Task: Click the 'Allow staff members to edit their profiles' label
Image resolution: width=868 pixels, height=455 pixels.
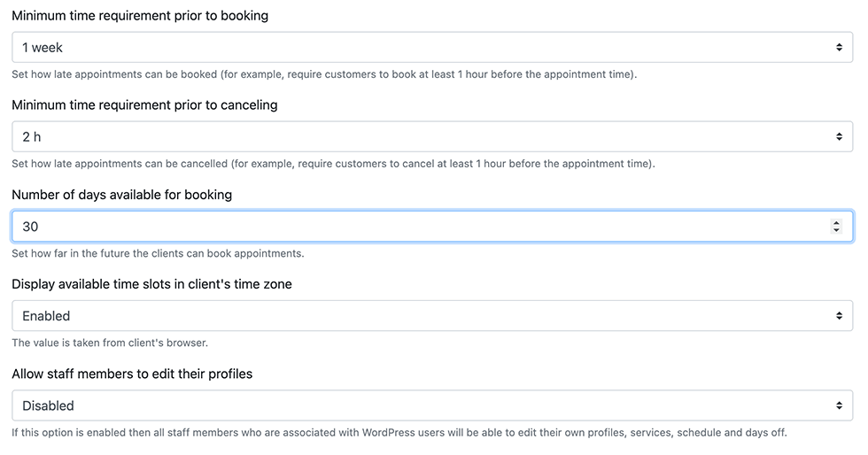Action: click(x=132, y=374)
